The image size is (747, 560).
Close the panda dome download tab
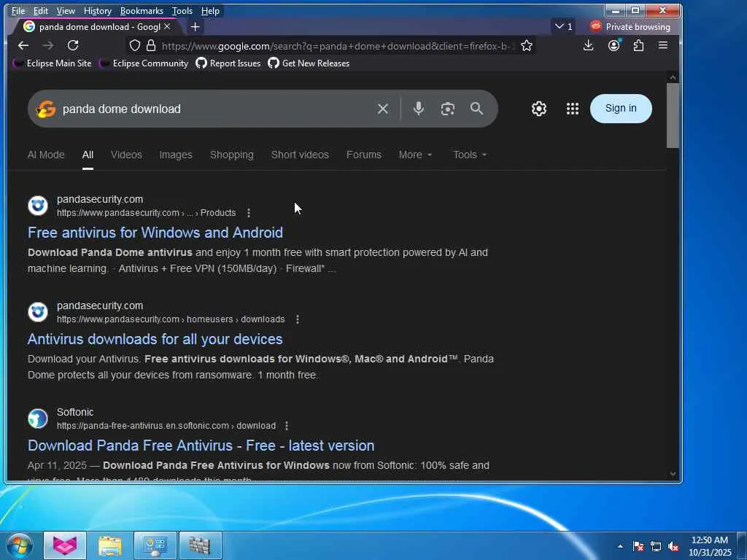(167, 27)
